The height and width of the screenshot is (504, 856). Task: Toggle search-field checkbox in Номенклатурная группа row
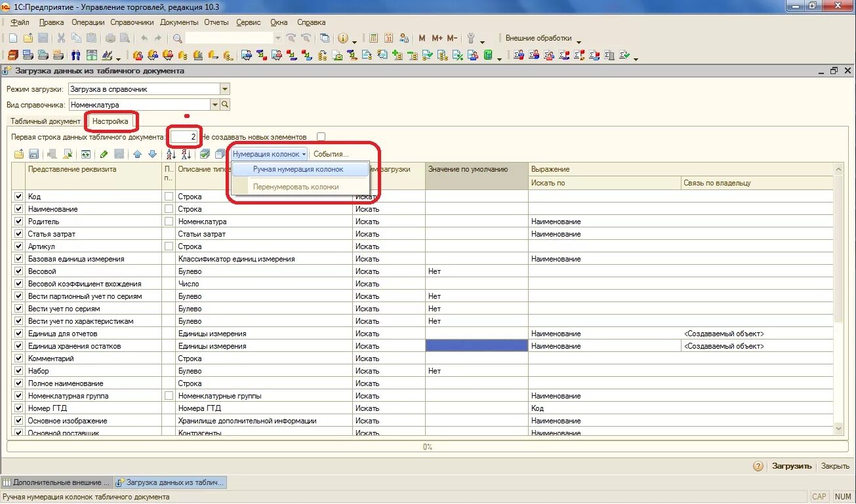[x=169, y=395]
